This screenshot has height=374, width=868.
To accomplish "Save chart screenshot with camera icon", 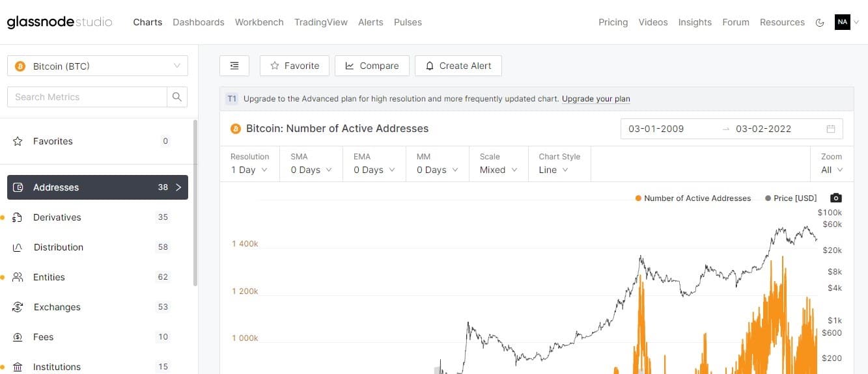I will point(836,198).
